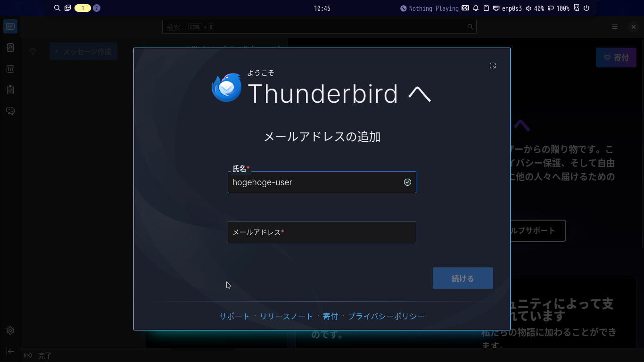Click the window overview icon in top panel

(x=68, y=8)
